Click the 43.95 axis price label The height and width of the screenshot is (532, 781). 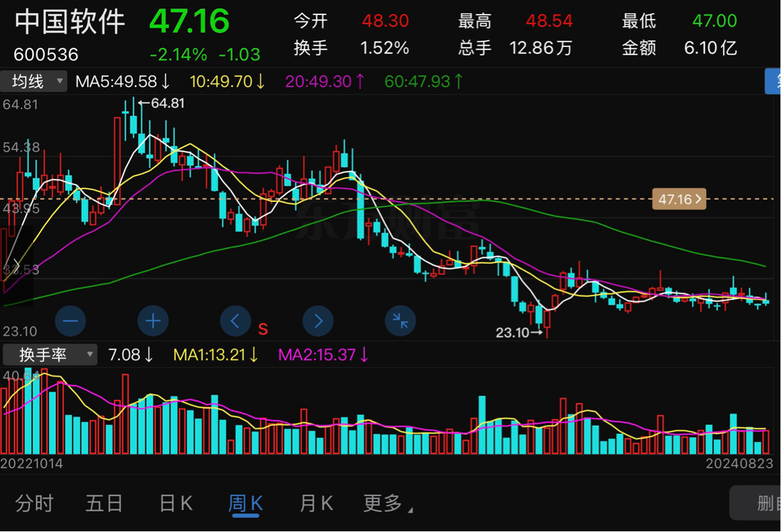point(21,208)
